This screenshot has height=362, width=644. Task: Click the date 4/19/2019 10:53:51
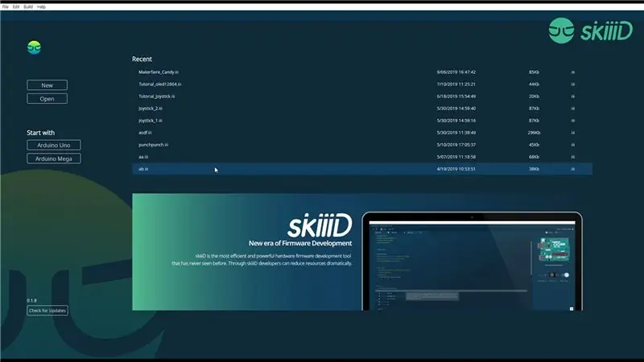(x=456, y=169)
